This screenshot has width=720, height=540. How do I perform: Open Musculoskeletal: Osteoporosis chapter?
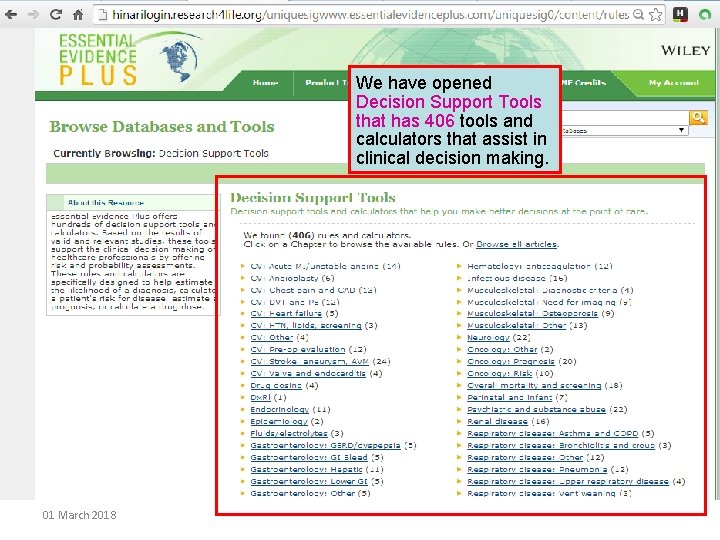coord(533,313)
